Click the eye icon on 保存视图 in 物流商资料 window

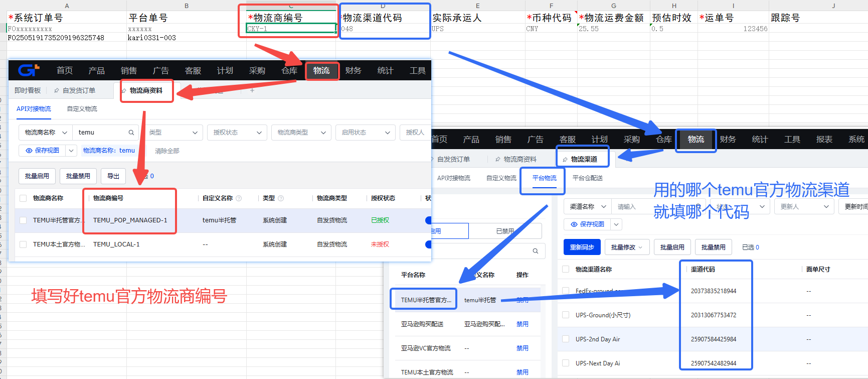[29, 151]
